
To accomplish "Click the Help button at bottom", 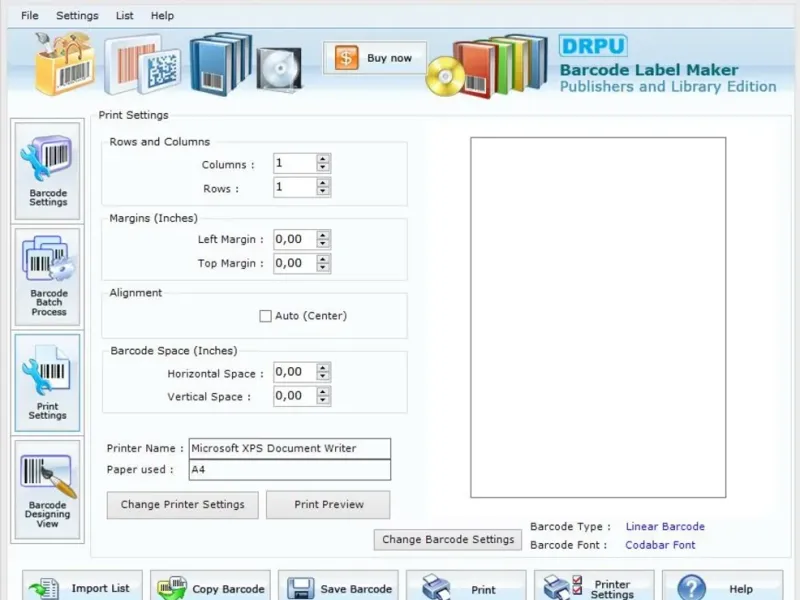I will [x=722, y=586].
